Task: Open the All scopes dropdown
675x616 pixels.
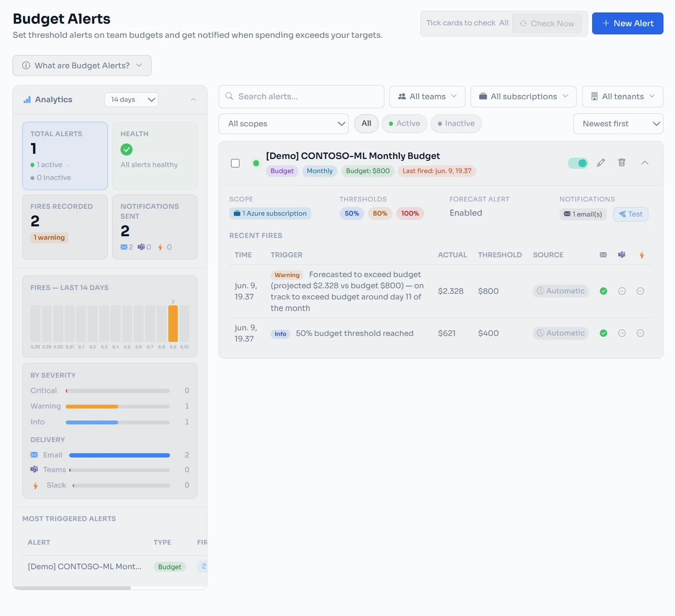Action: [283, 124]
